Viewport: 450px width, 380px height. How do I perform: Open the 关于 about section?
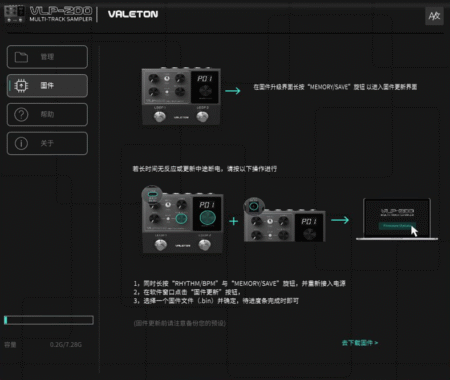47,143
